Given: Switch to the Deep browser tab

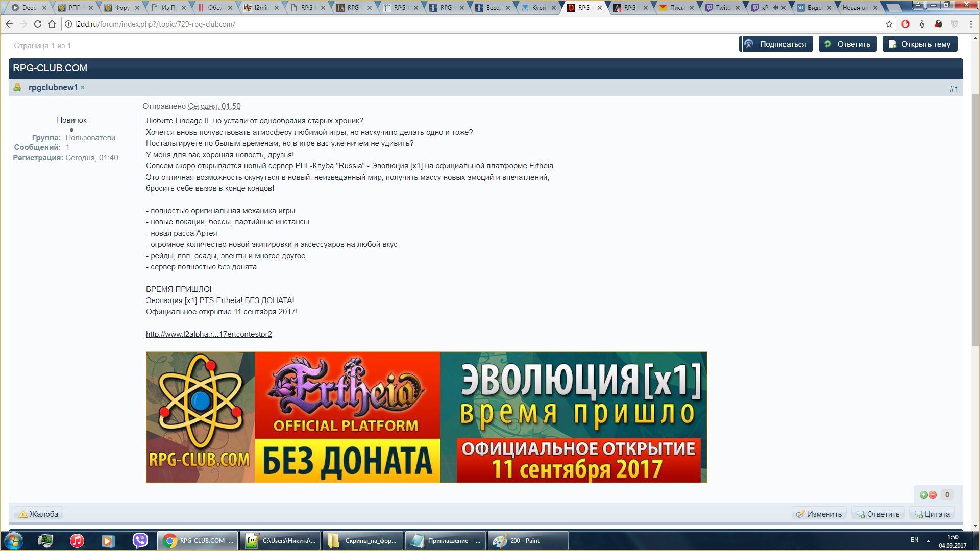Looking at the screenshot, I should pos(29,8).
